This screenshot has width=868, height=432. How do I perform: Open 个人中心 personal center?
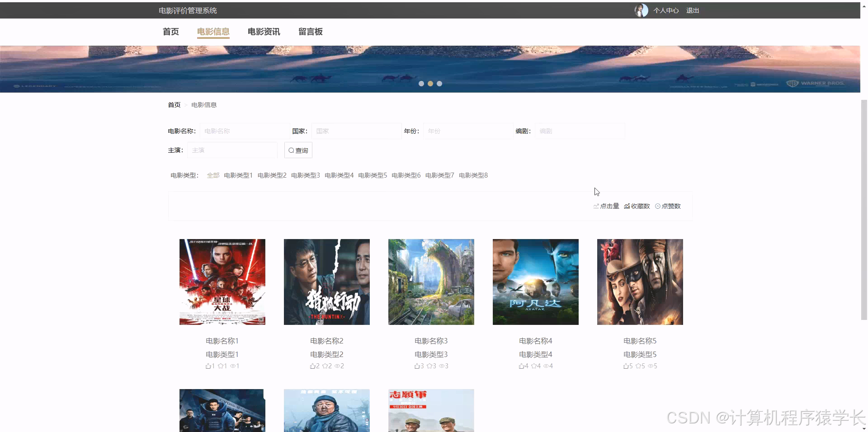666,10
